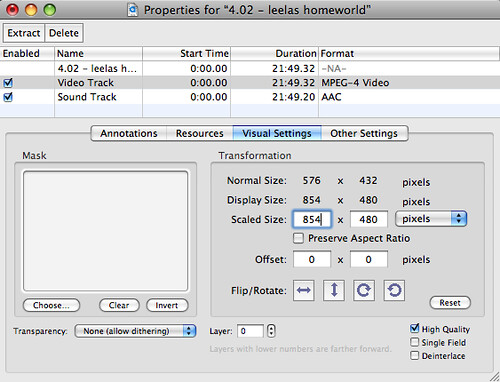The height and width of the screenshot is (382, 500).
Task: Click the Offset Y field
Action: [x=369, y=259]
